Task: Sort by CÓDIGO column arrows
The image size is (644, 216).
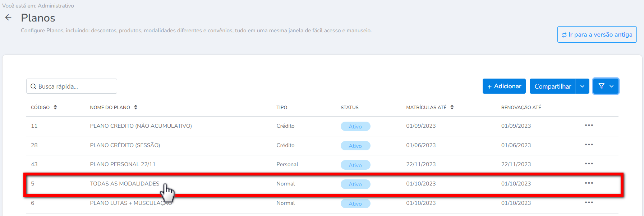Action: [55, 107]
